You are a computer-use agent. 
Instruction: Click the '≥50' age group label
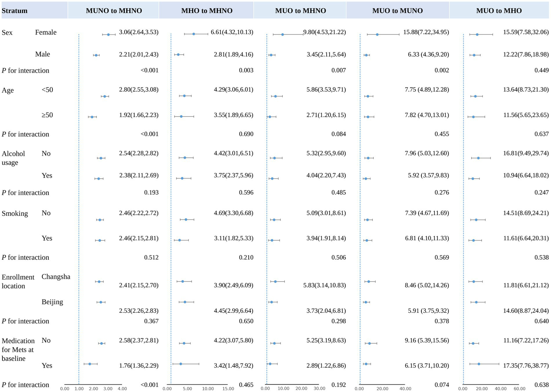point(47,115)
